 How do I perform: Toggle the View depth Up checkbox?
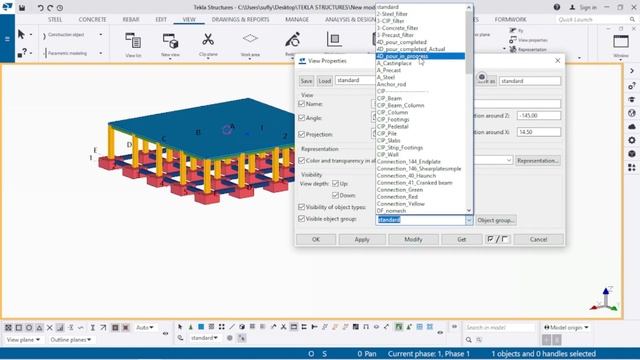point(336,183)
